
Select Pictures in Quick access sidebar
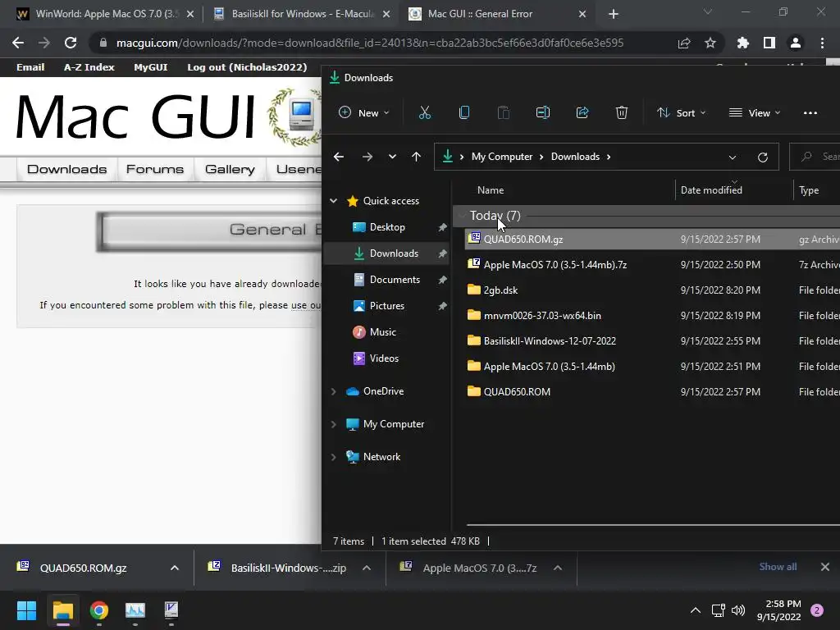point(386,306)
